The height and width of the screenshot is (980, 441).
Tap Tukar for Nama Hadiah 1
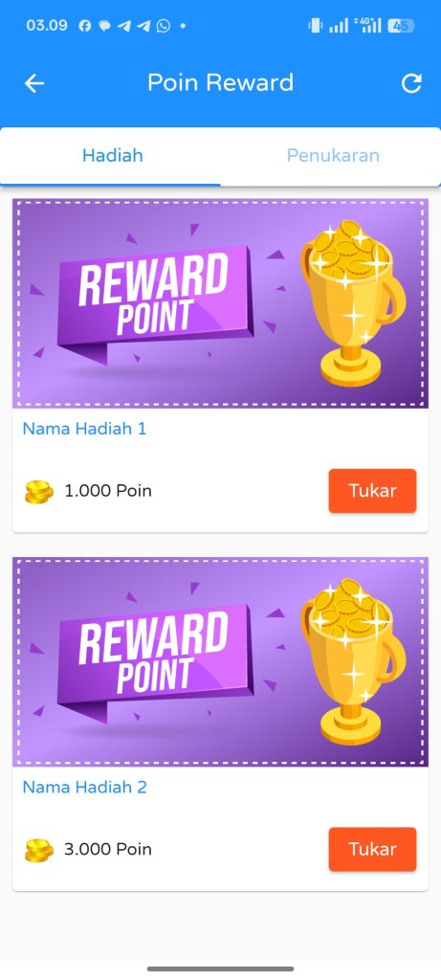372,491
